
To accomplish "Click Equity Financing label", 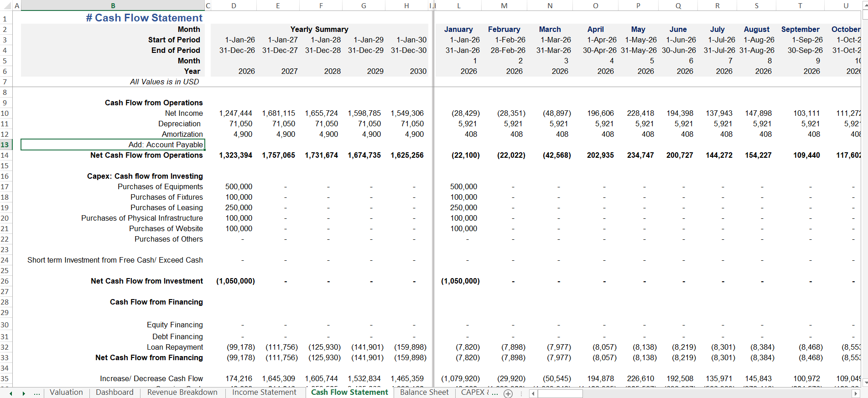I will point(175,325).
